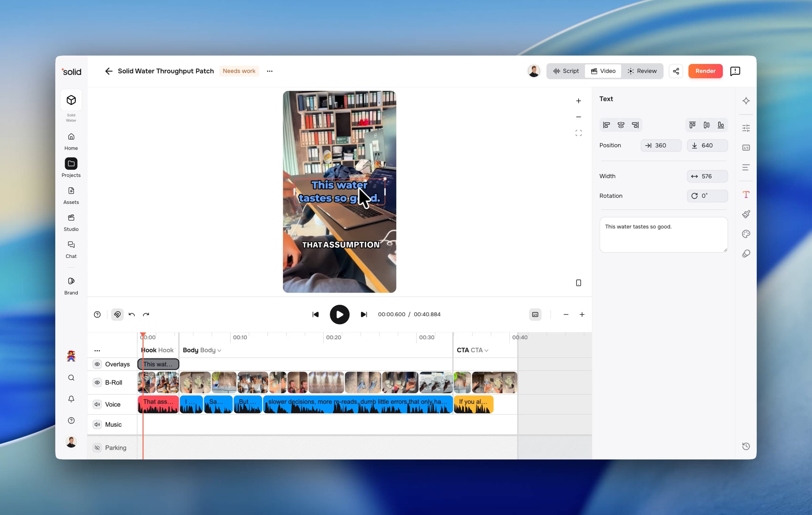Screen dimensions: 812x515
Task: Toggle the device aspect ratio icon
Action: (x=579, y=283)
